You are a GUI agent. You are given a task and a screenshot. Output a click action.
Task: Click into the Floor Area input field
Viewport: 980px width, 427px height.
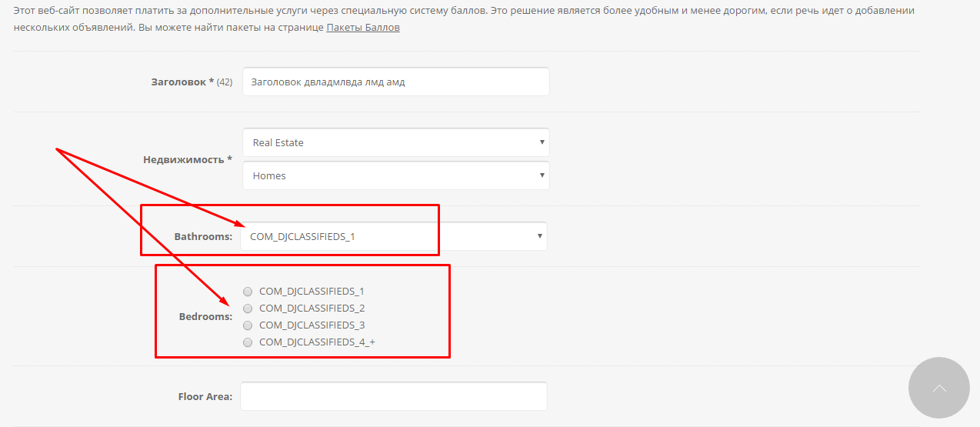tap(393, 396)
